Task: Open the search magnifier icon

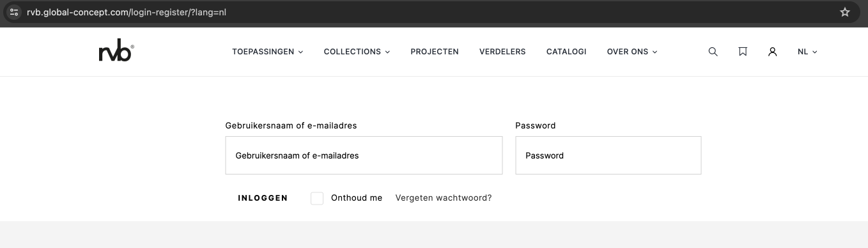Action: point(713,52)
